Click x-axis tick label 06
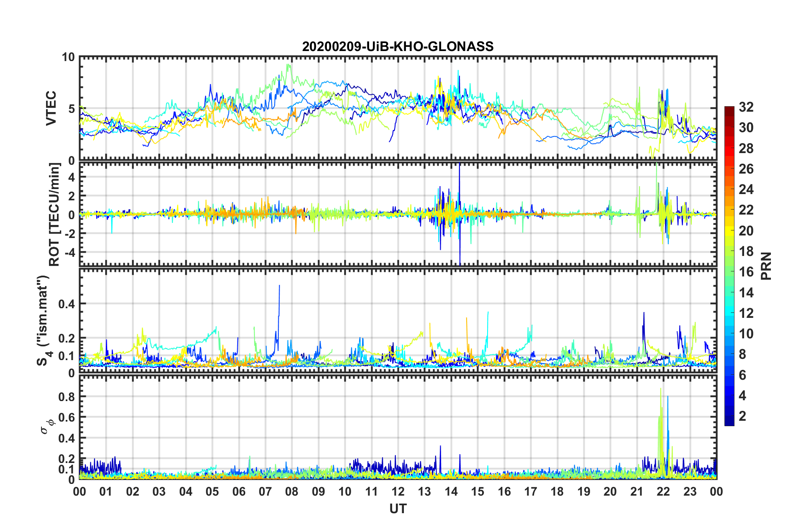Image resolution: width=796 pixels, height=532 pixels. tap(239, 491)
